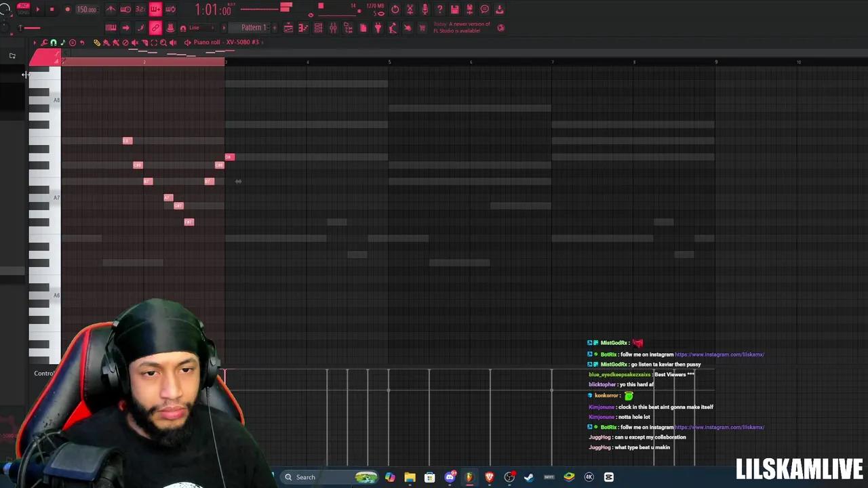
Task: Open the undo history icon
Action: [395, 9]
